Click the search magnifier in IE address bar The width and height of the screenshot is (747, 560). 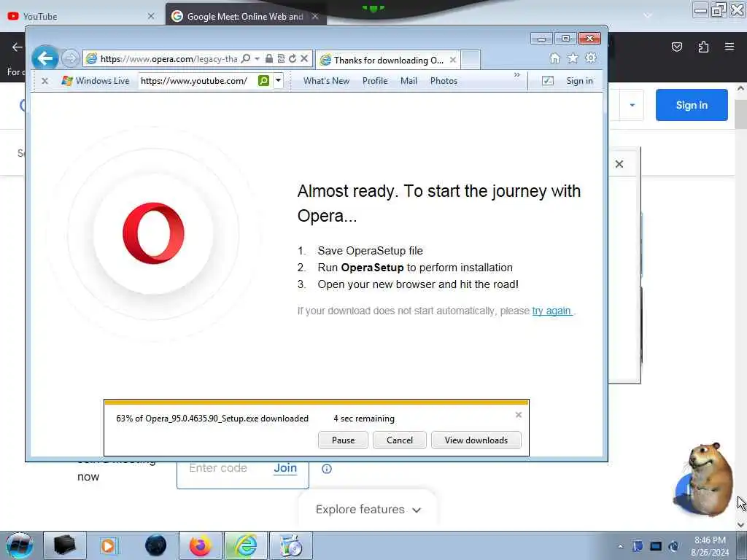[245, 58]
